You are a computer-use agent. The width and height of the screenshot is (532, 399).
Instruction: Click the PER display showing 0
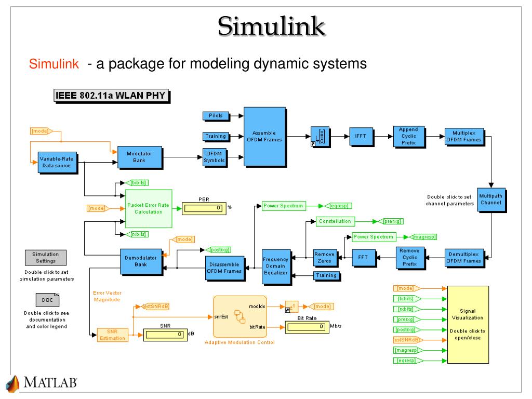coord(204,208)
